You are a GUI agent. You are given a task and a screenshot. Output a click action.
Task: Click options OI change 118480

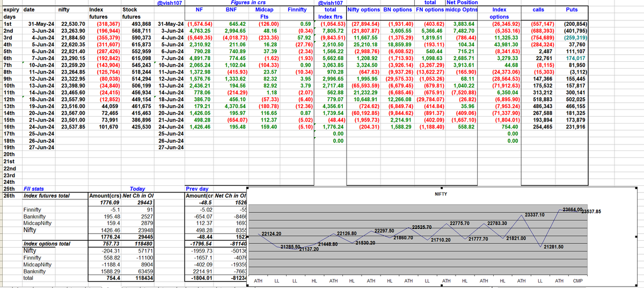click(144, 243)
